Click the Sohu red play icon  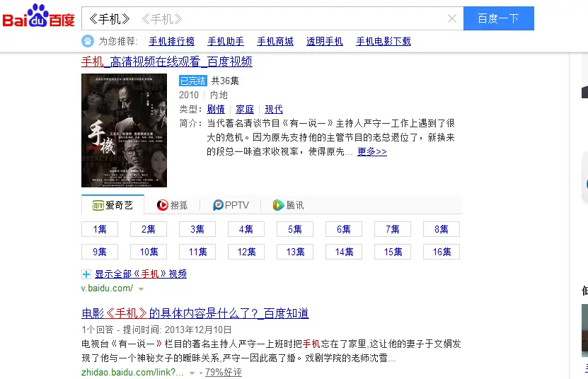click(162, 205)
